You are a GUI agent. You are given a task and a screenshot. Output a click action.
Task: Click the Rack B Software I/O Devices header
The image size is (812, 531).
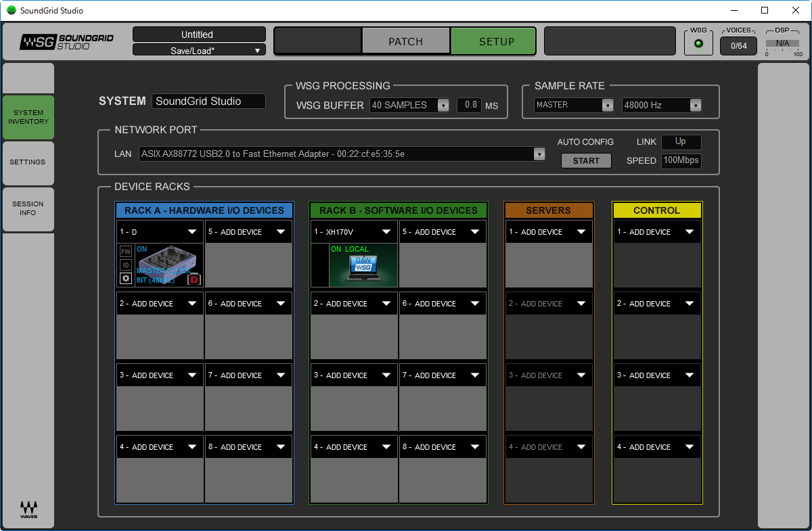coord(399,210)
